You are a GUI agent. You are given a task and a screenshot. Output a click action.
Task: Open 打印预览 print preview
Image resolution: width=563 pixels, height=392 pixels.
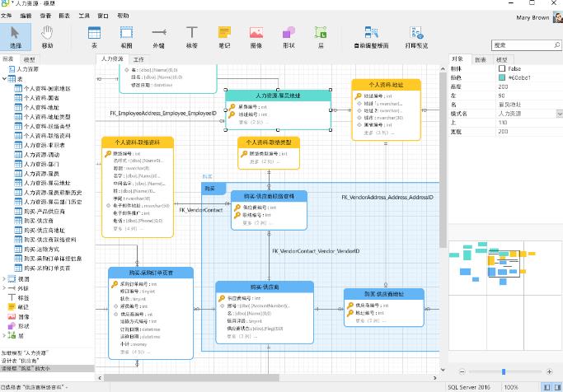(416, 37)
